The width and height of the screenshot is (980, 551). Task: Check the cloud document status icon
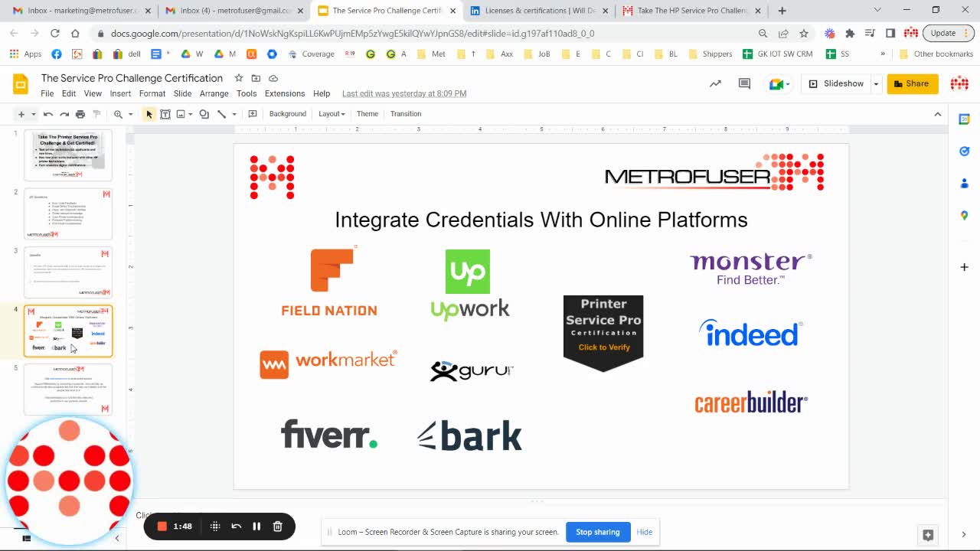point(273,78)
